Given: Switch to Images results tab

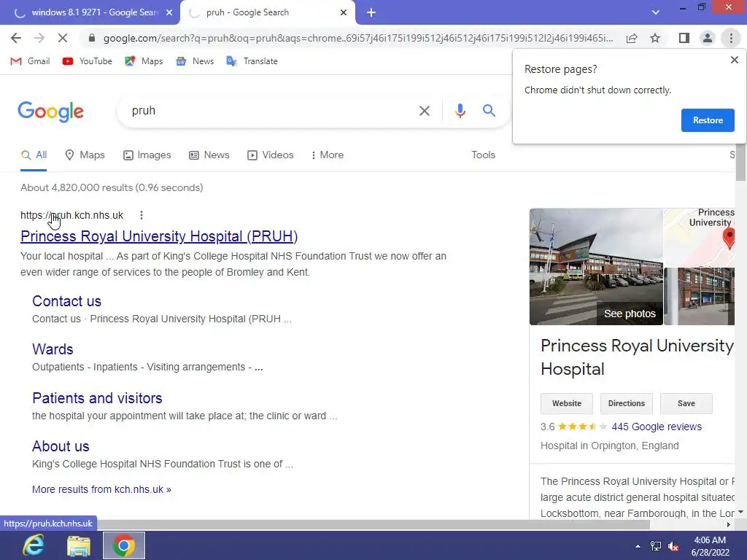Looking at the screenshot, I should pos(147,155).
